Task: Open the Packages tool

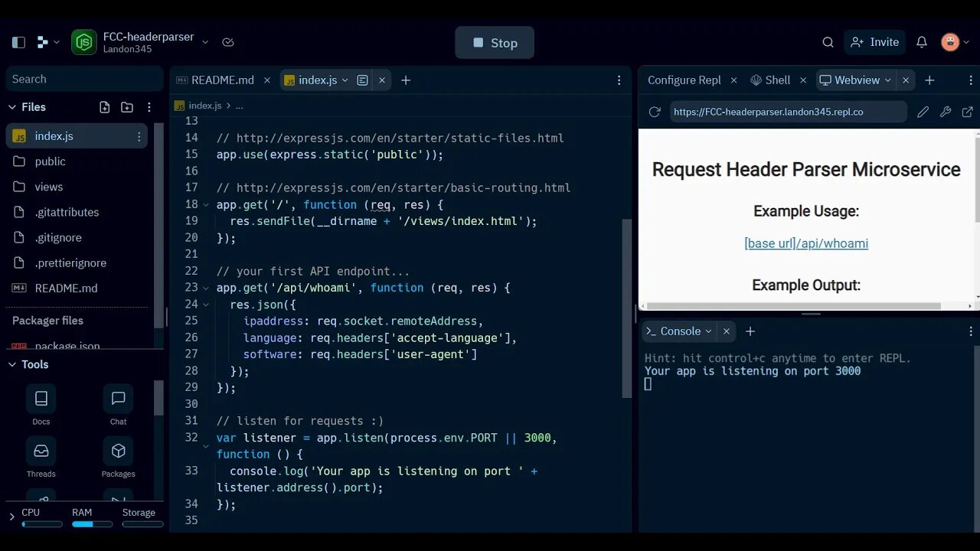Action: [x=118, y=458]
